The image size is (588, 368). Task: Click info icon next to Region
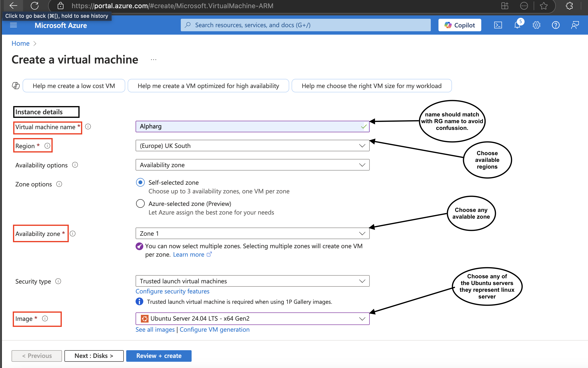[x=47, y=146]
